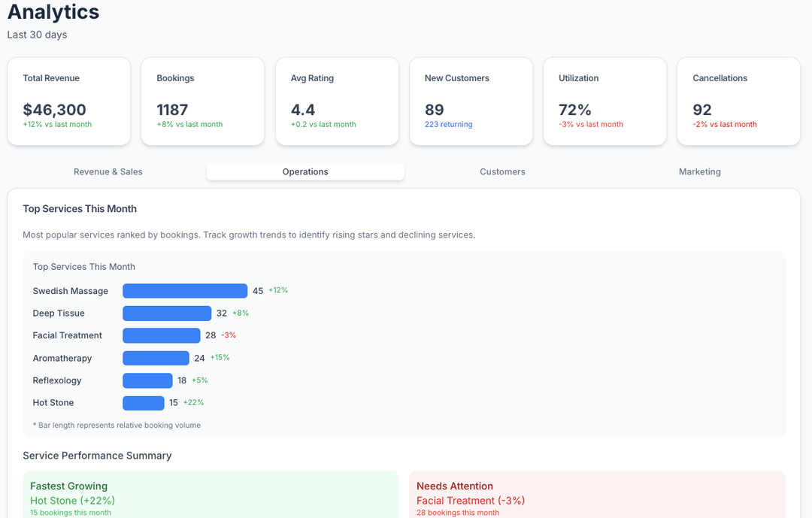Viewport: 812px width, 518px height.
Task: Click 'Facial Treatment (-3%)' summary text
Action: [471, 501]
